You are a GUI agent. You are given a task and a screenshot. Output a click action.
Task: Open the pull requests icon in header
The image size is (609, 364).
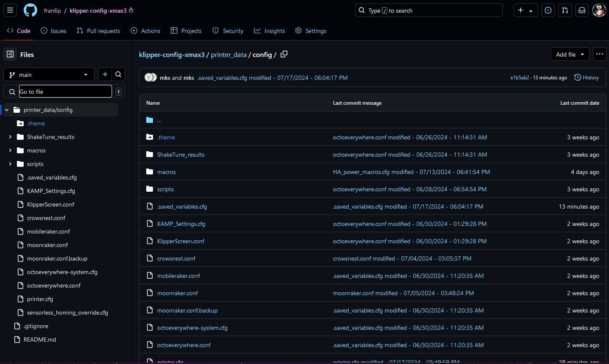click(x=565, y=10)
